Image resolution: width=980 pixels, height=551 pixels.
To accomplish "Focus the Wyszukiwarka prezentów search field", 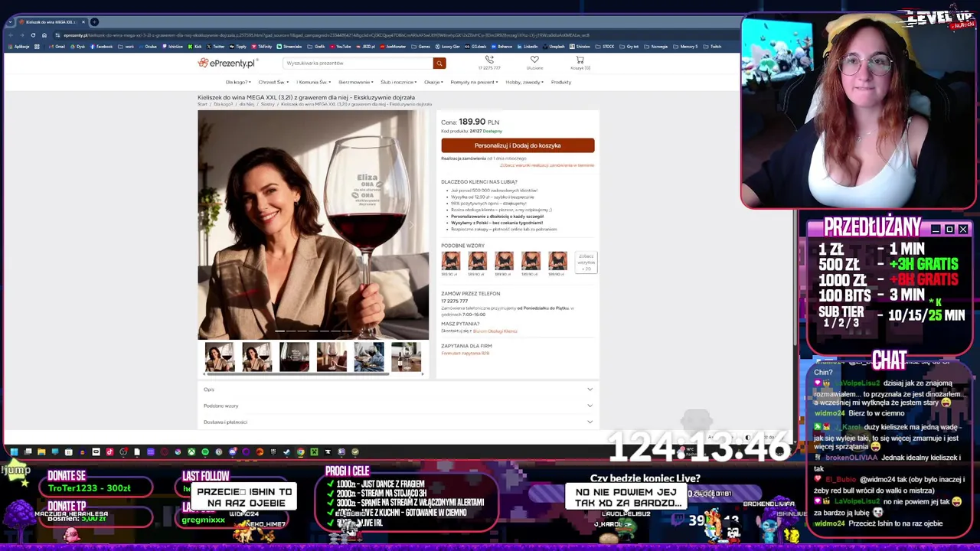I will [358, 64].
